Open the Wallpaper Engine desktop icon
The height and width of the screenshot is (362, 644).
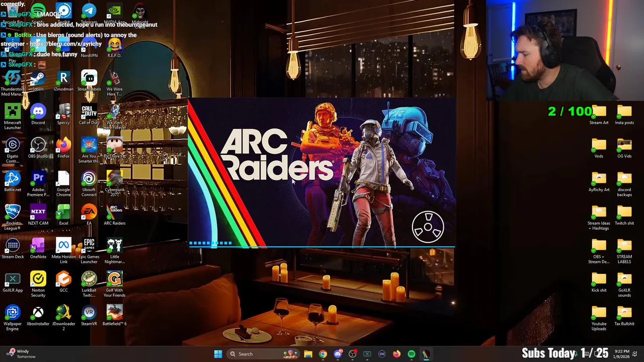(x=13, y=318)
